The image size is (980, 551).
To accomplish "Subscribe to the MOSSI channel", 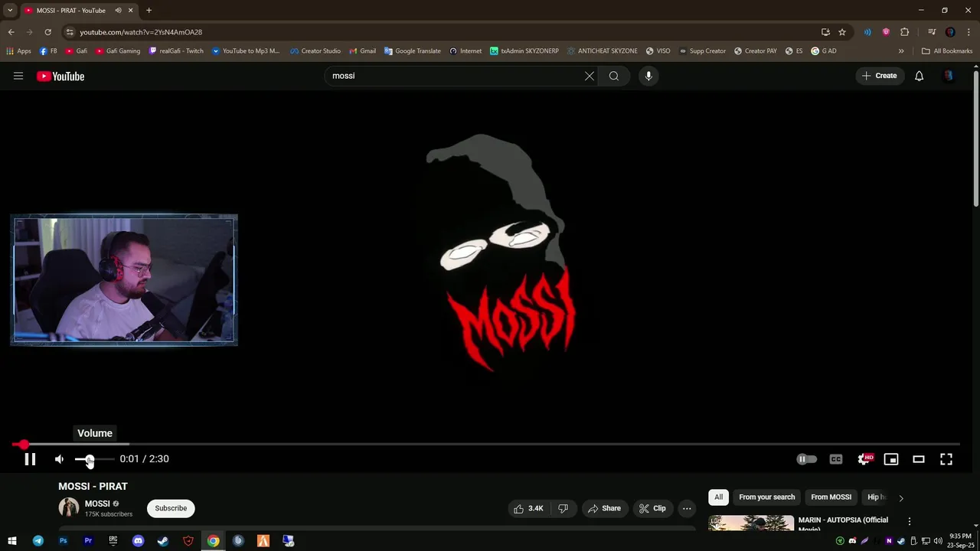I will pos(171,508).
